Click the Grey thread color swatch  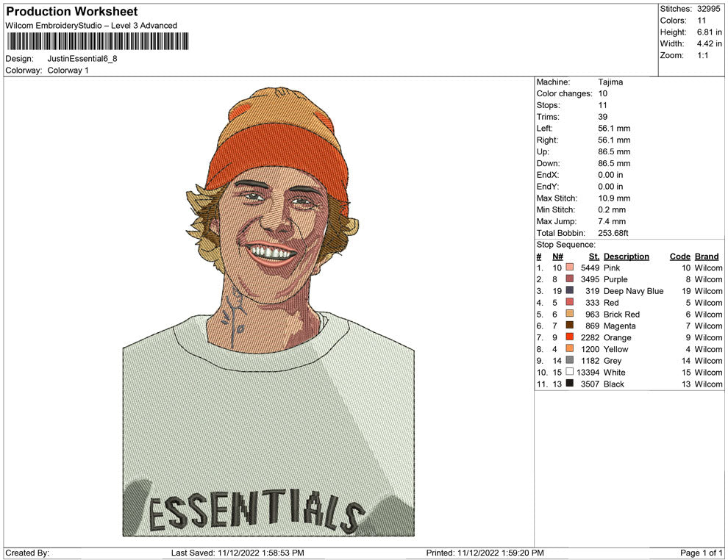tap(570, 360)
